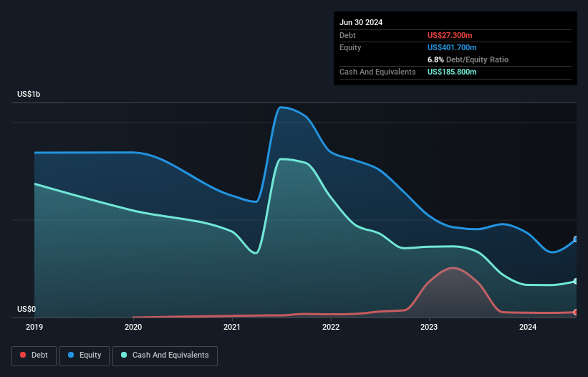Click the red Debt legend dot
The height and width of the screenshot is (377, 588).
point(23,355)
